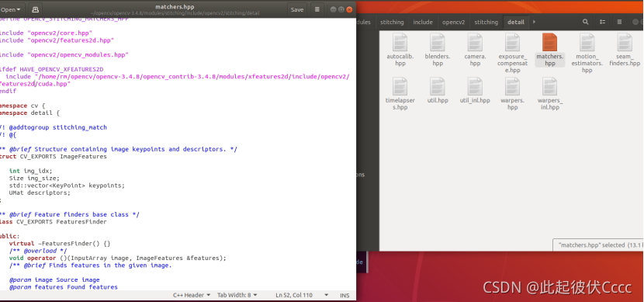This screenshot has height=302, width=644.
Task: Click the 'int img_idx;' code line
Action: click(x=31, y=171)
